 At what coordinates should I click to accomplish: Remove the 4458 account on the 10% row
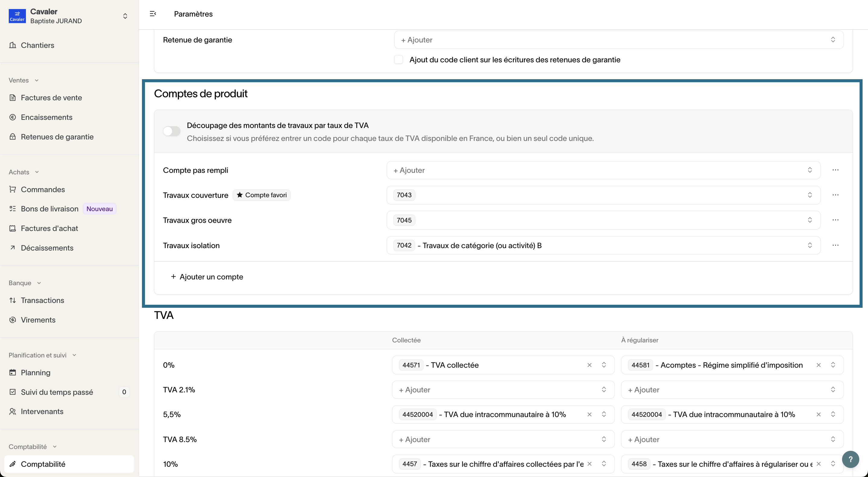(x=819, y=464)
